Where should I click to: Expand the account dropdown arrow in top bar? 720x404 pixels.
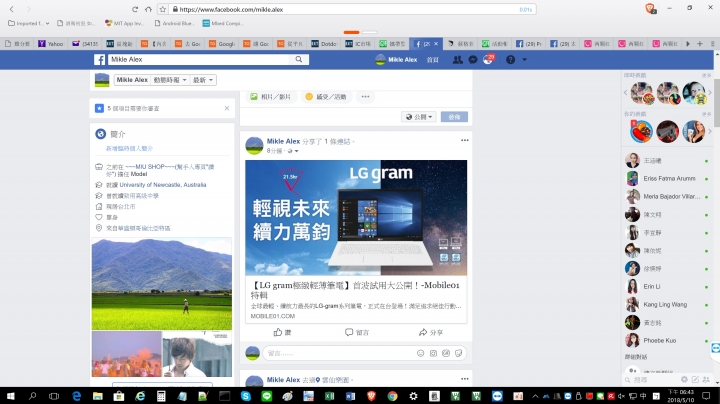[524, 59]
